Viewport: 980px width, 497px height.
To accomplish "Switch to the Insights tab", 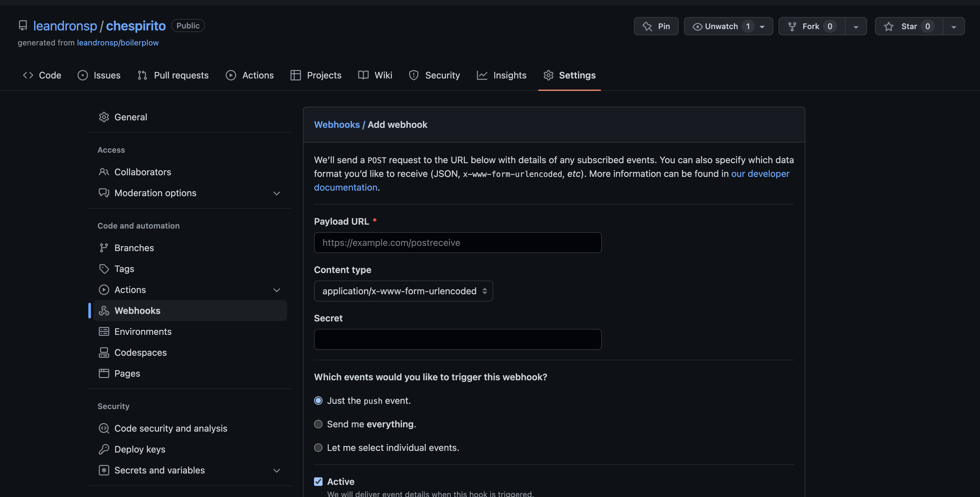I will pos(501,75).
